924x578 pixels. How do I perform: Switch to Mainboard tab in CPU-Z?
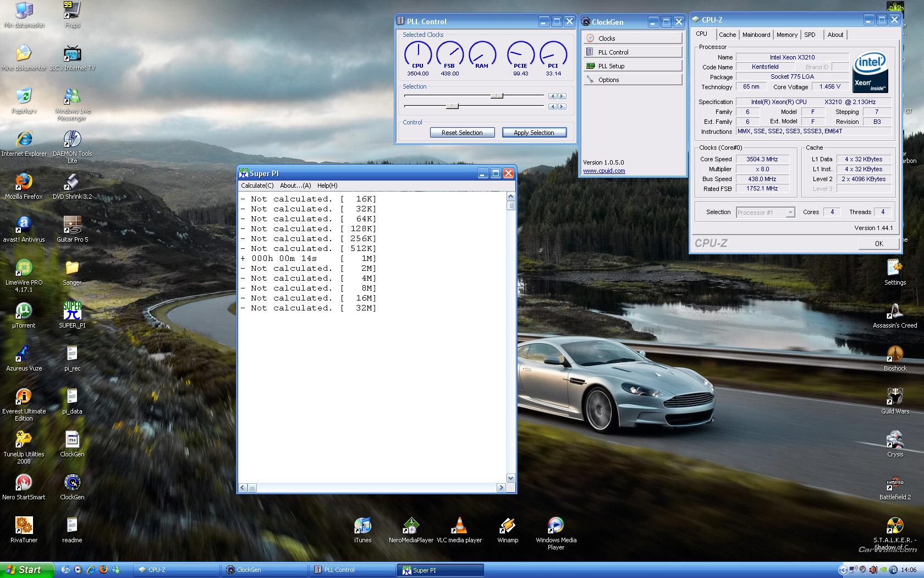pos(756,35)
